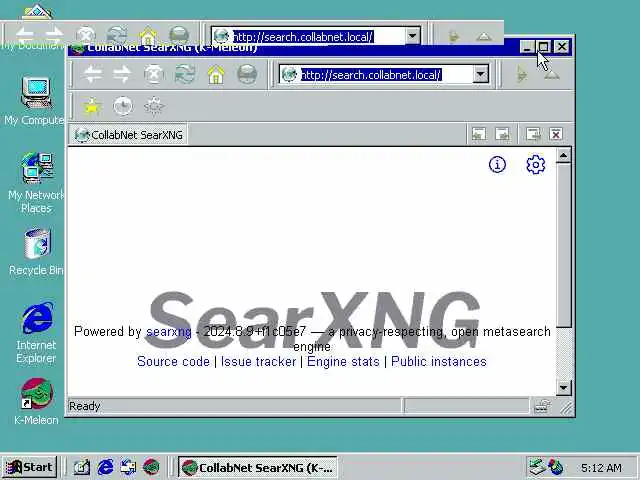Click the status bar security icon
The height and width of the screenshot is (480, 640).
[x=542, y=406]
